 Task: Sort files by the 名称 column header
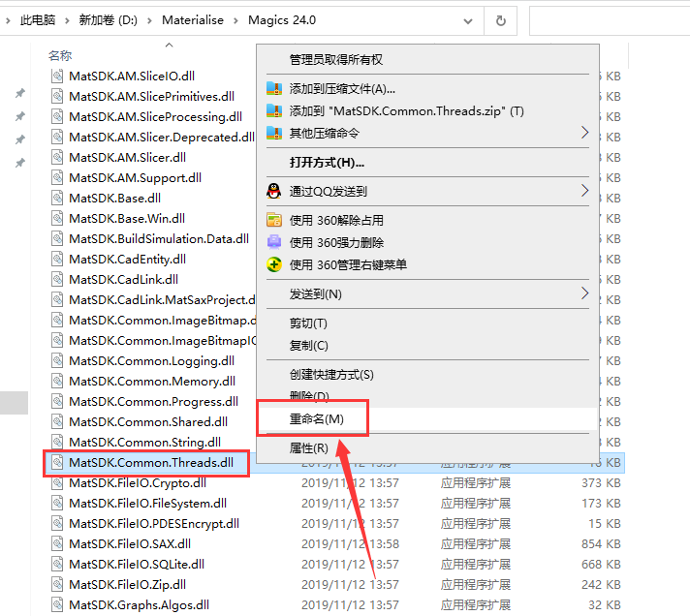pyautogui.click(x=60, y=55)
